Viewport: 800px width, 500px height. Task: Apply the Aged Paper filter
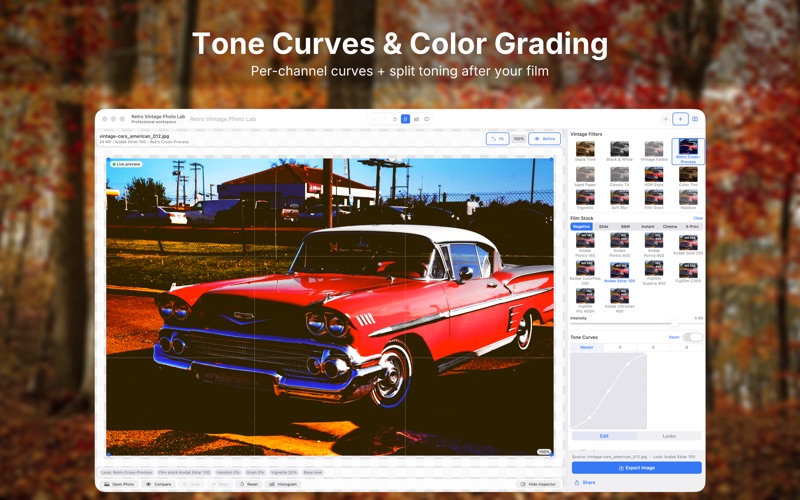[x=585, y=177]
